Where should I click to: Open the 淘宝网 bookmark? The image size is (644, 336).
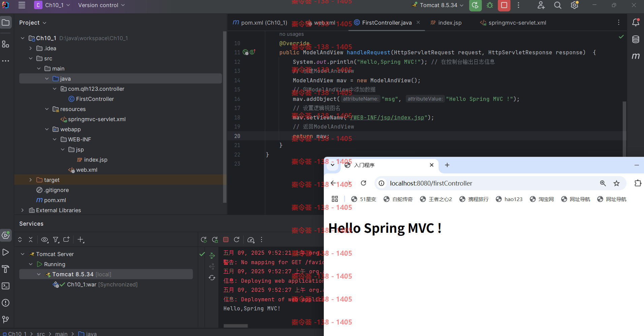tap(542, 199)
